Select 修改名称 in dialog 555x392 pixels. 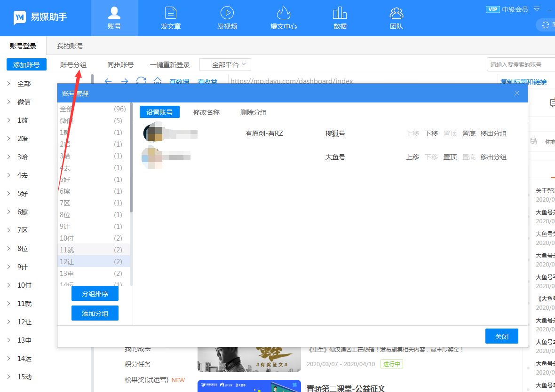(x=206, y=112)
